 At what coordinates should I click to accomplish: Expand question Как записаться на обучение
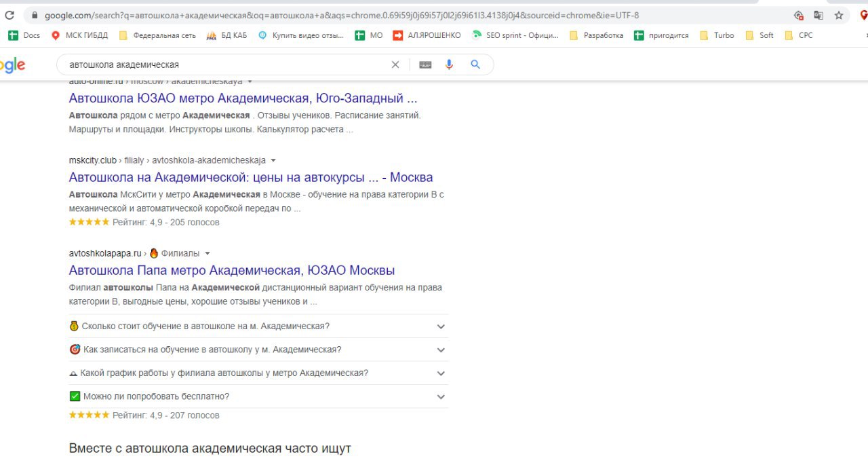(258, 350)
